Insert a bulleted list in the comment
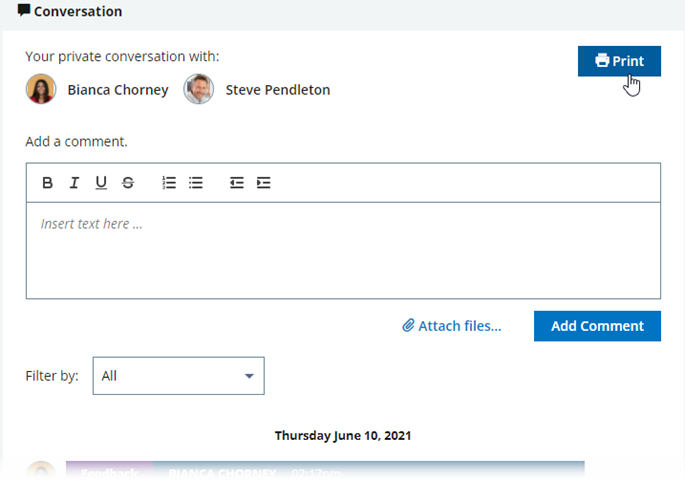Screen dimensions: 685x481 pyautogui.click(x=196, y=183)
